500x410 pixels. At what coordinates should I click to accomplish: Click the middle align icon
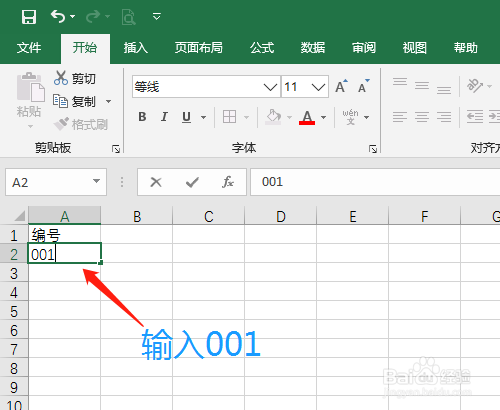tap(422, 86)
